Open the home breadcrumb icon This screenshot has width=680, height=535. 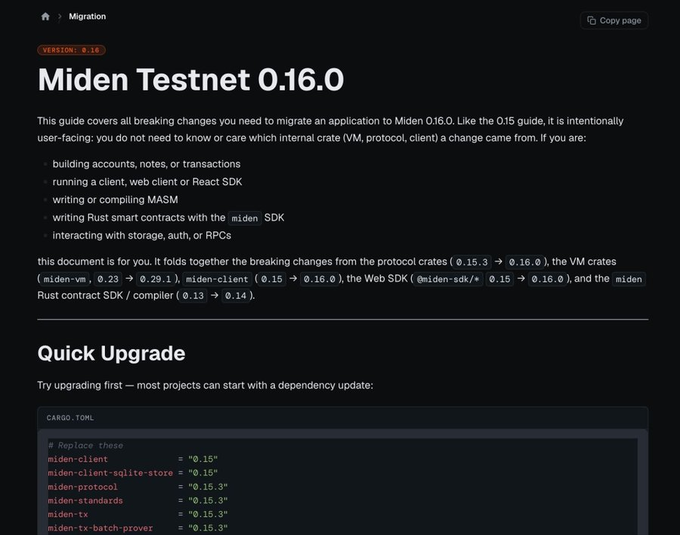[x=45, y=16]
